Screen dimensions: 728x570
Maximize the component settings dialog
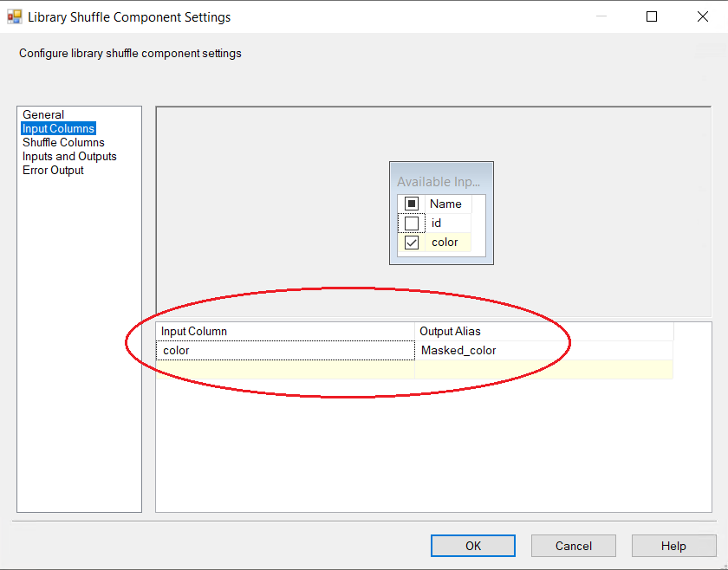click(x=652, y=16)
